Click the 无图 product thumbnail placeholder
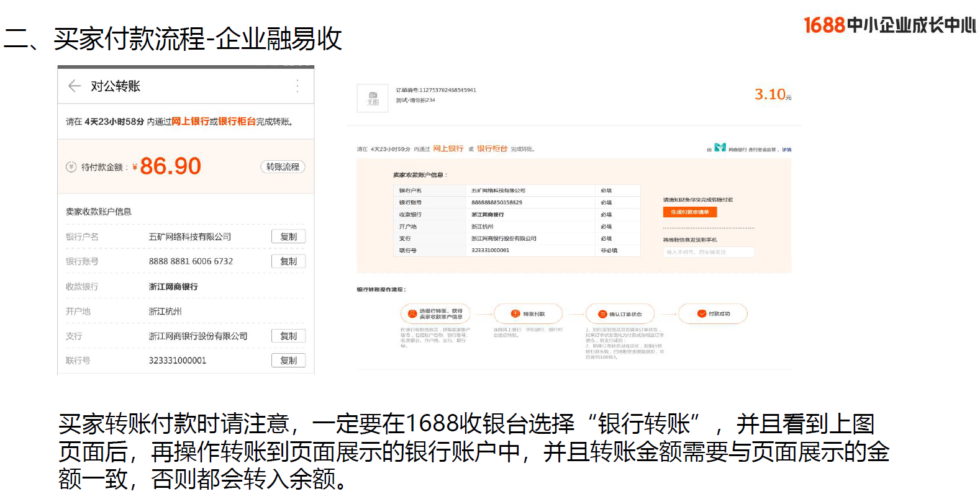Image resolution: width=980 pixels, height=499 pixels. click(373, 99)
